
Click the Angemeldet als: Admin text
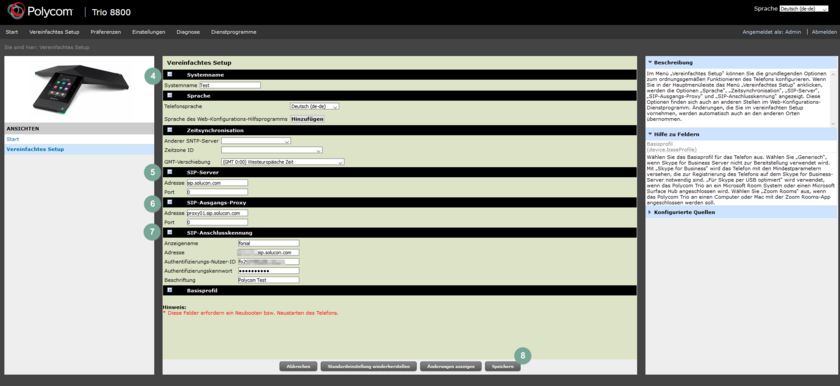pos(771,32)
